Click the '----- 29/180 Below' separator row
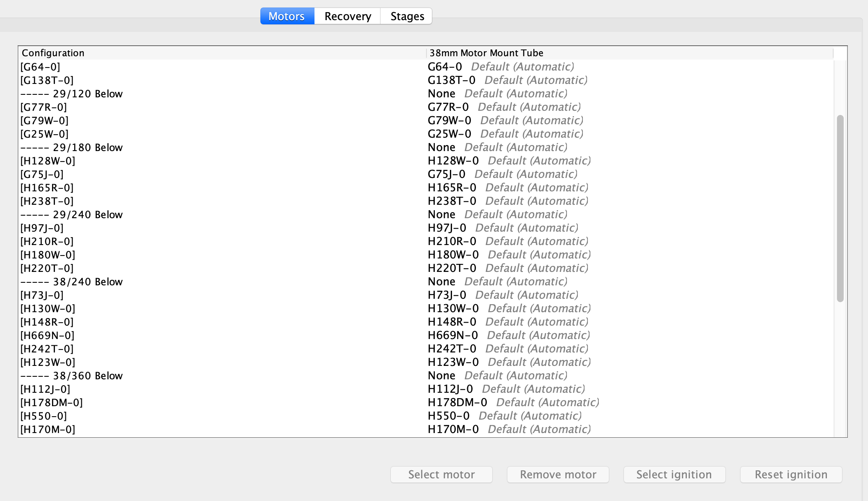The height and width of the screenshot is (501, 868). [71, 147]
